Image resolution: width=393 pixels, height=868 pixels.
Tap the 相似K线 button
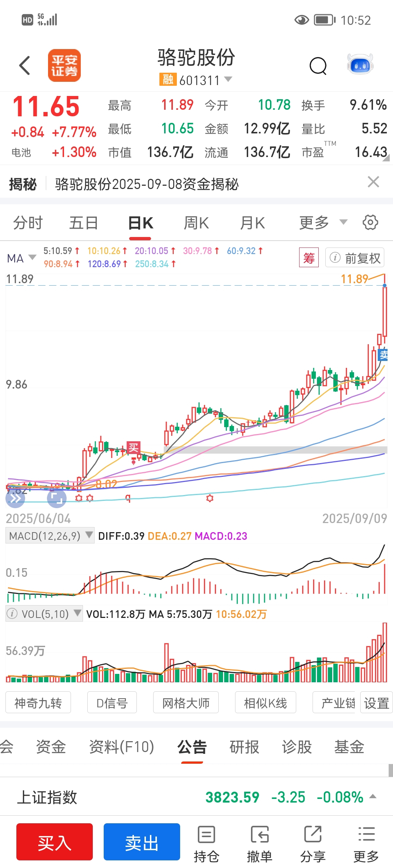click(x=266, y=703)
